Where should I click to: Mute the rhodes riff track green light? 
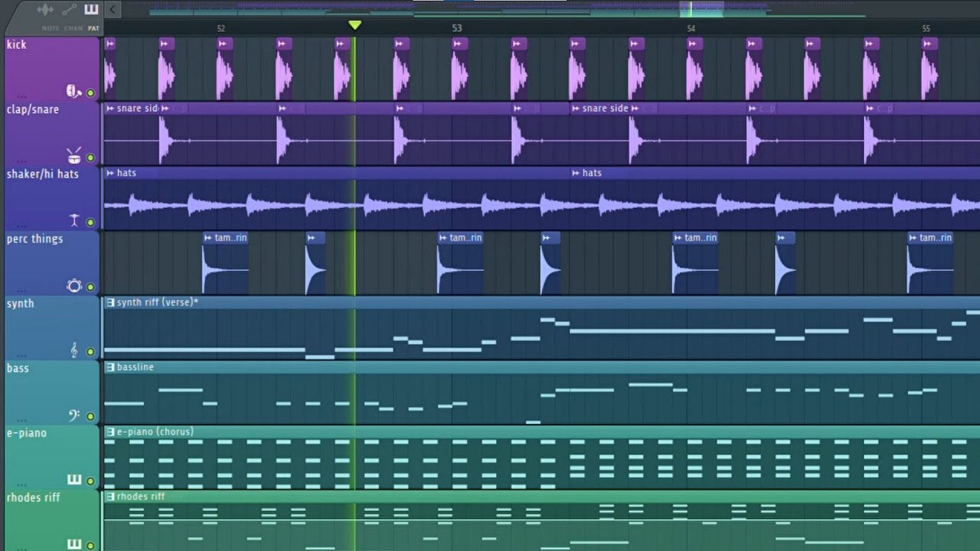(90, 546)
